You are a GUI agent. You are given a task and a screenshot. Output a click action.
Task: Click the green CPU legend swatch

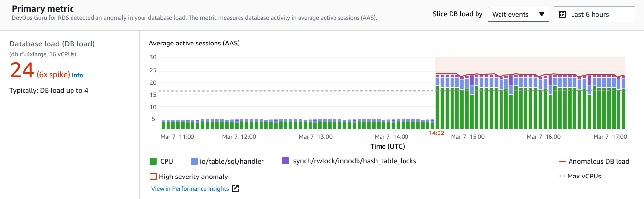153,161
